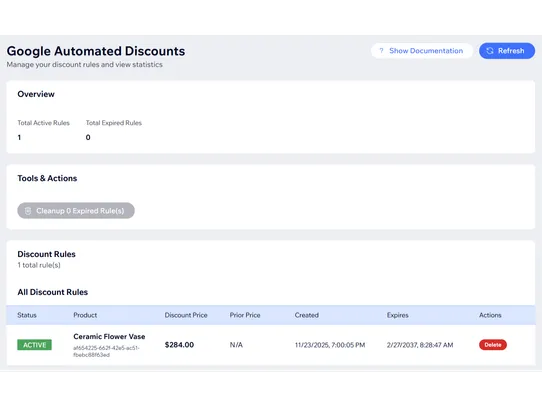Click the Overview heading
The height and width of the screenshot is (407, 542).
[36, 94]
